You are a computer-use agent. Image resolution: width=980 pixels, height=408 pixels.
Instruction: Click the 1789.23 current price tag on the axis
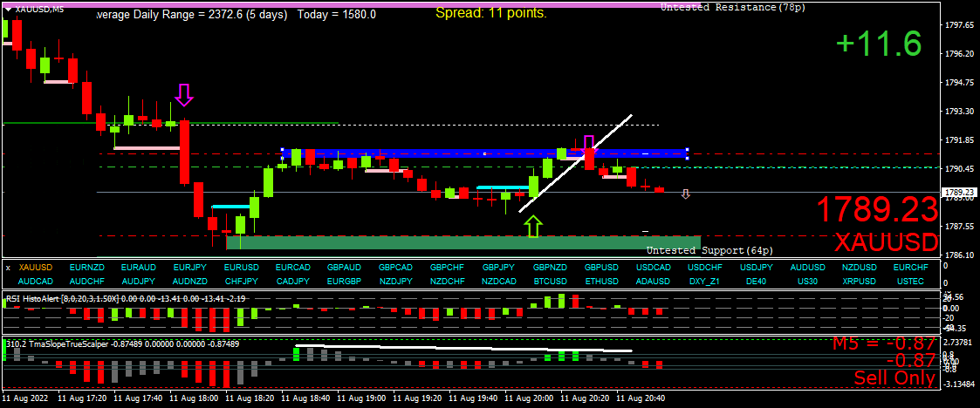tap(960, 193)
